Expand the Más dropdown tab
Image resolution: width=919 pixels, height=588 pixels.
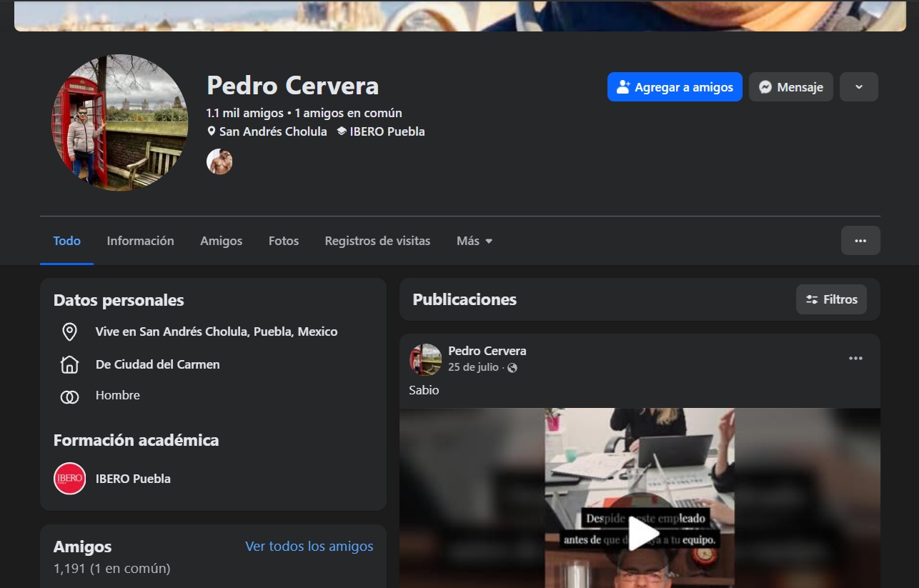coord(475,241)
